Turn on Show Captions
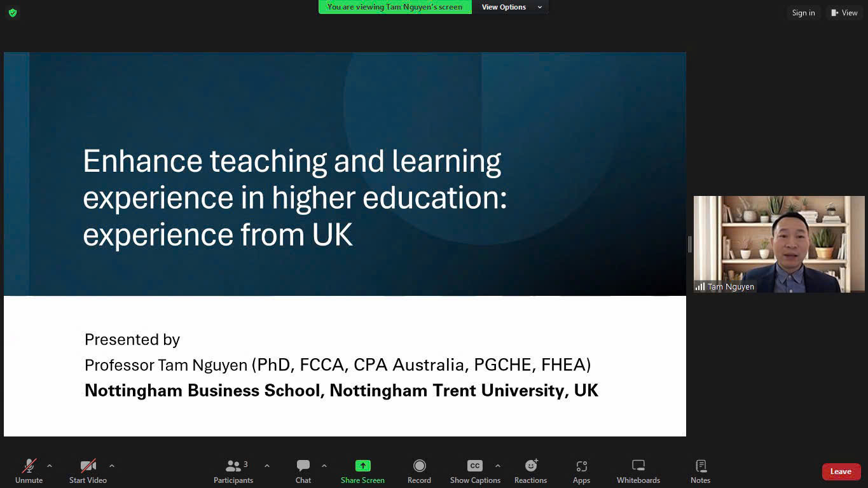 475,471
